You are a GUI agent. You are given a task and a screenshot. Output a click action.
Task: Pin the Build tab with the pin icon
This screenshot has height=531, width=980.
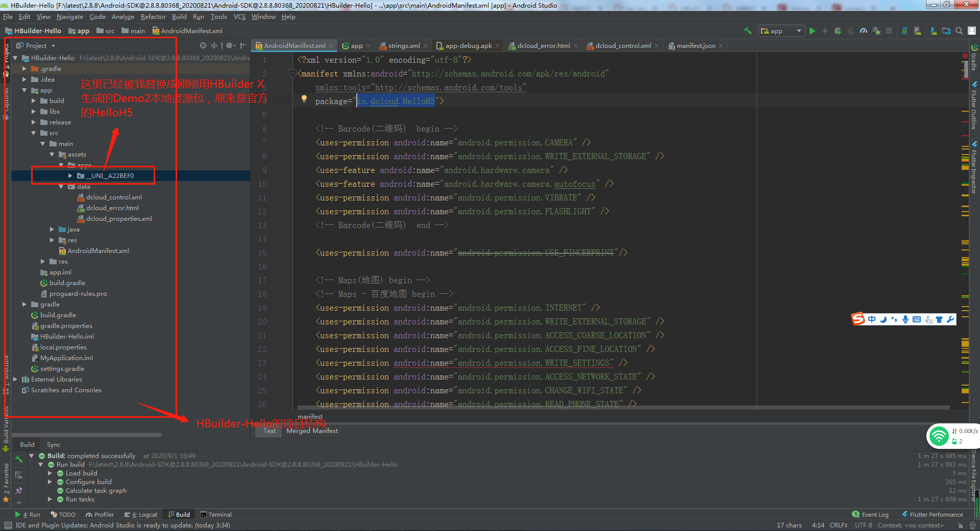pyautogui.click(x=19, y=491)
